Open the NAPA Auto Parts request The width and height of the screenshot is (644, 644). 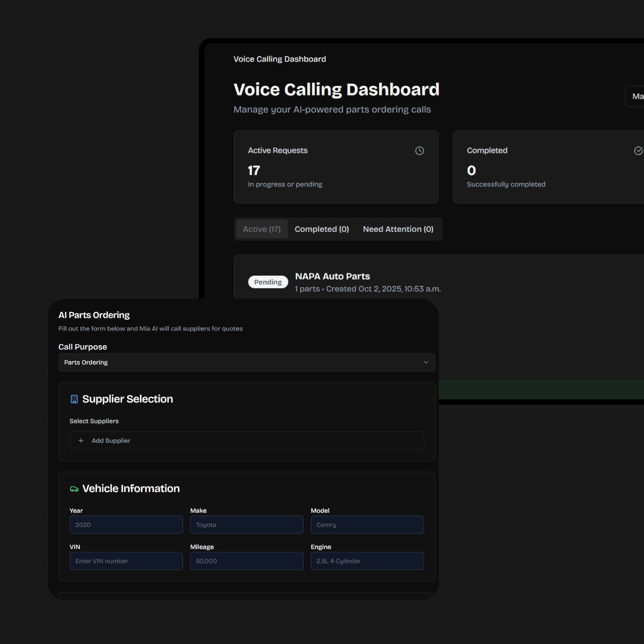click(332, 276)
